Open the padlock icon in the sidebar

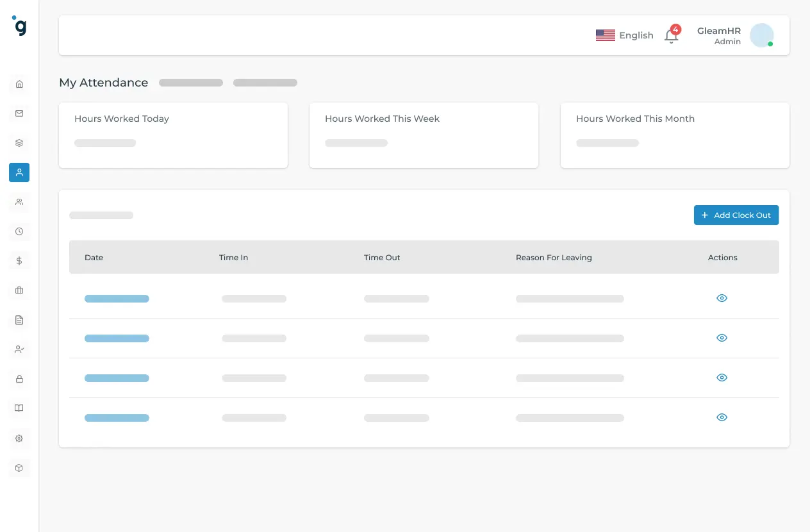(x=19, y=379)
